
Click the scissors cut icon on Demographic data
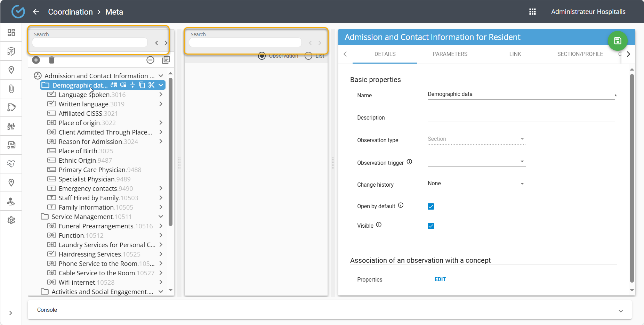click(151, 85)
